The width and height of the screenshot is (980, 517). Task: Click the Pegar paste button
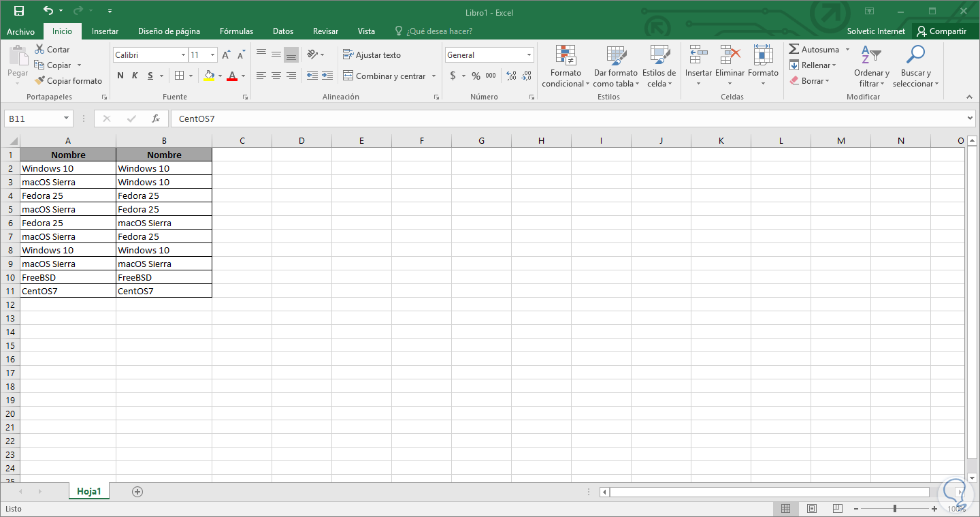18,65
